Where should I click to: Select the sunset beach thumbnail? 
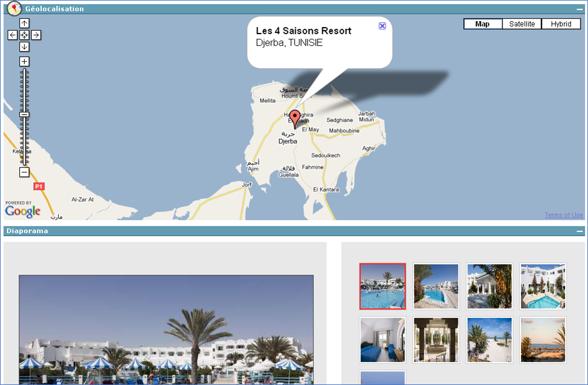(543, 340)
